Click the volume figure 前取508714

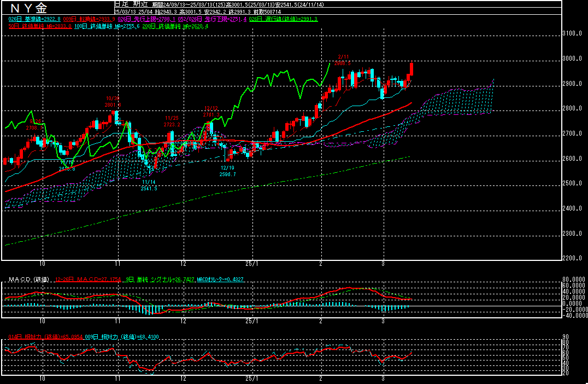(x=267, y=12)
